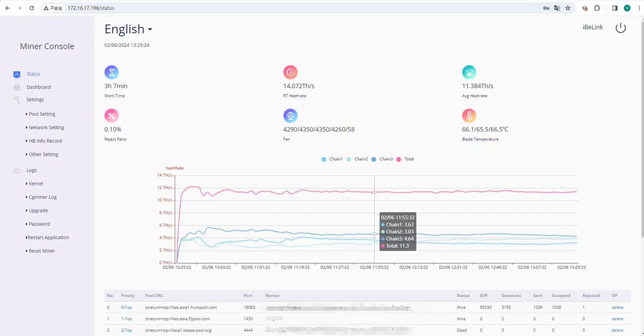Click the not-secure warning icon in address bar
Screen dimensions: 644x336
tap(47, 8)
